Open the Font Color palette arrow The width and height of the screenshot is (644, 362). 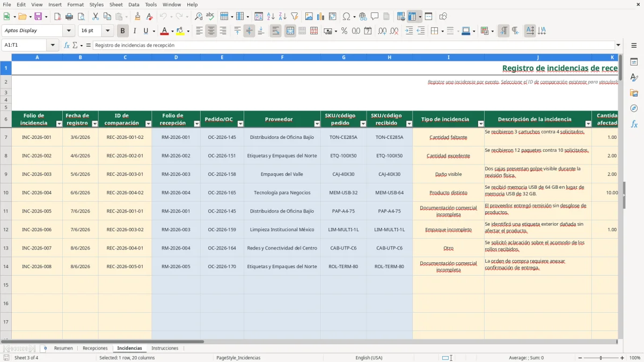tap(172, 31)
